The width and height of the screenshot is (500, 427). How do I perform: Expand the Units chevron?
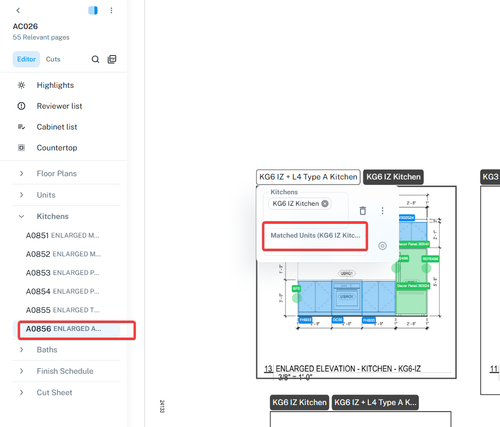21,195
